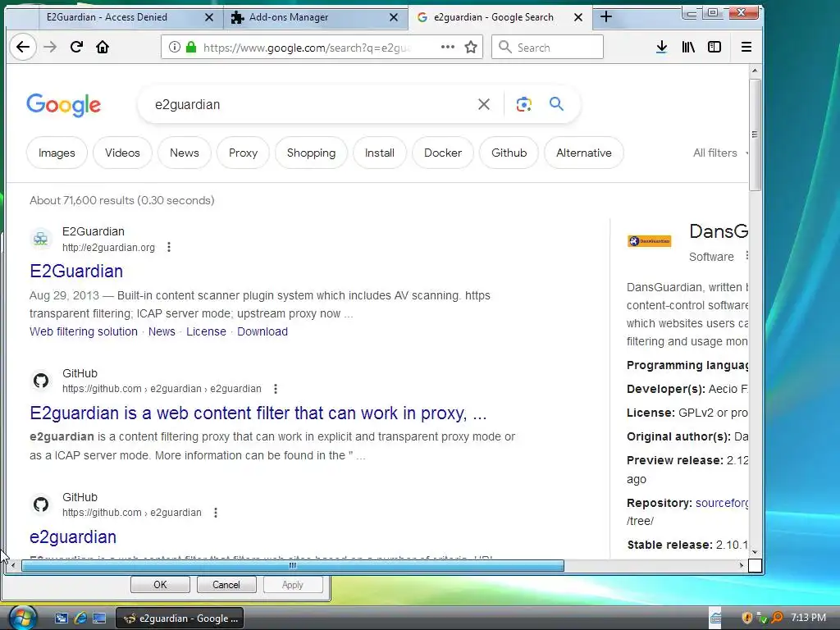The height and width of the screenshot is (630, 840).
Task: Open options dots beside e2guardian.org result
Action: [x=169, y=247]
